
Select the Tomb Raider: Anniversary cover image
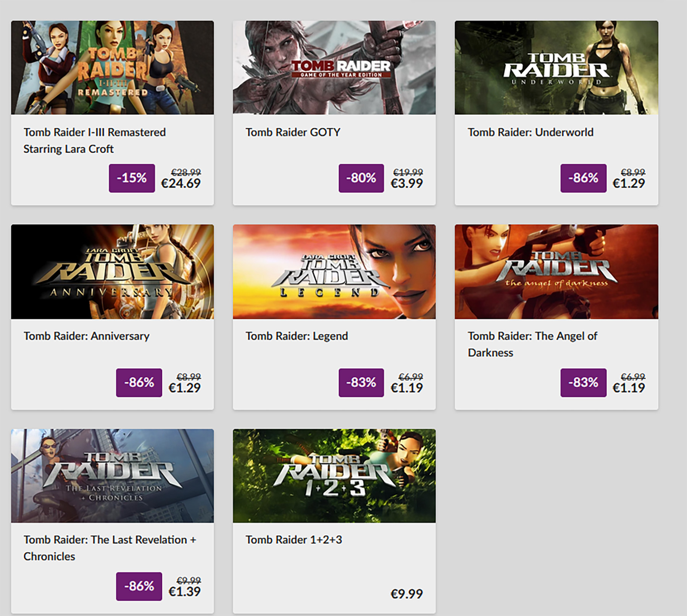point(112,272)
